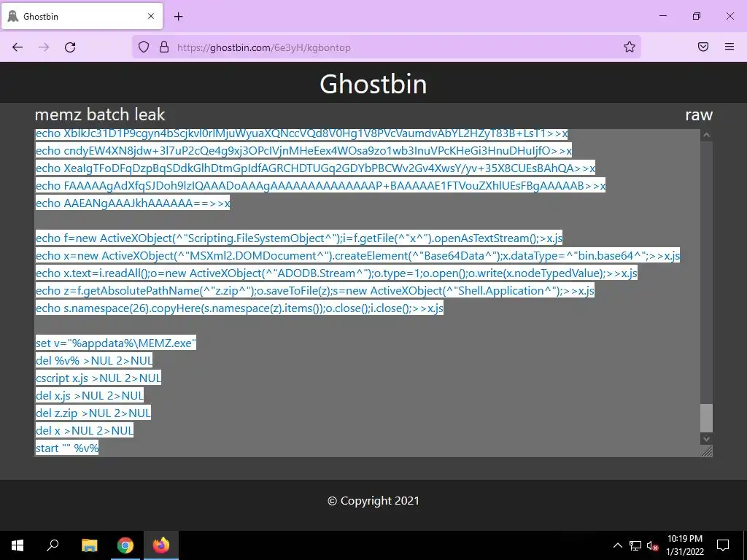Click the 'memz batch leak' paste title
Image resolution: width=747 pixels, height=560 pixels.
100,114
